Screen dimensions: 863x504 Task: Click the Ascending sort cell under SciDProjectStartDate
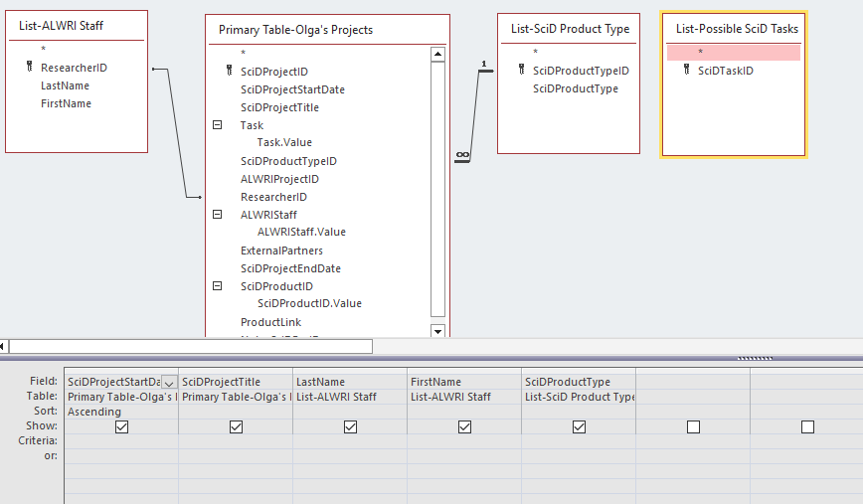pos(120,412)
